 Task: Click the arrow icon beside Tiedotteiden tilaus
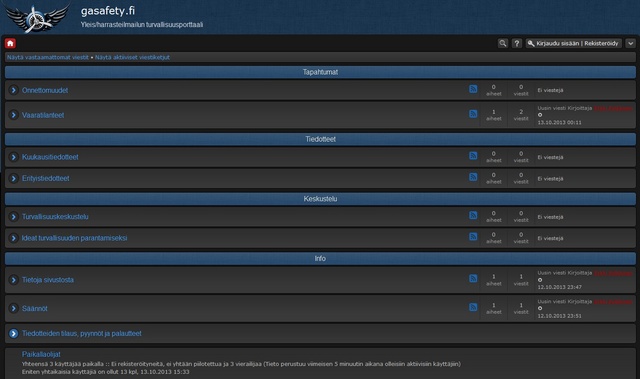click(x=13, y=333)
